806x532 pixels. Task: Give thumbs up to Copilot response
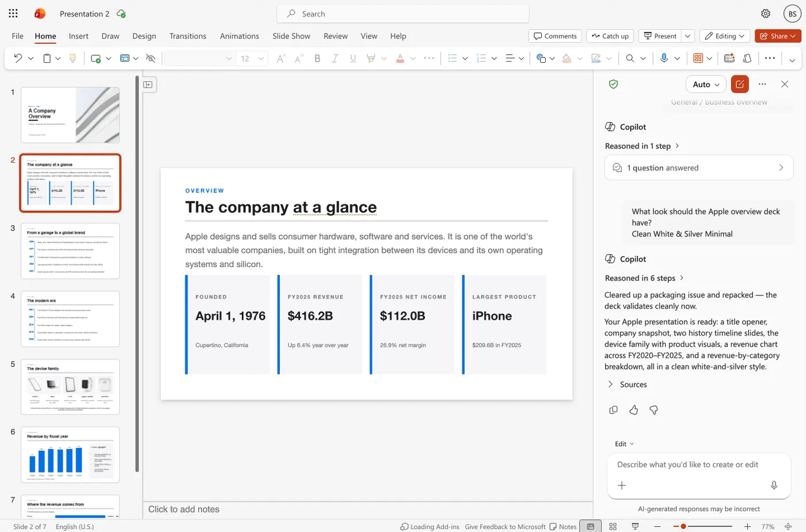(633, 410)
